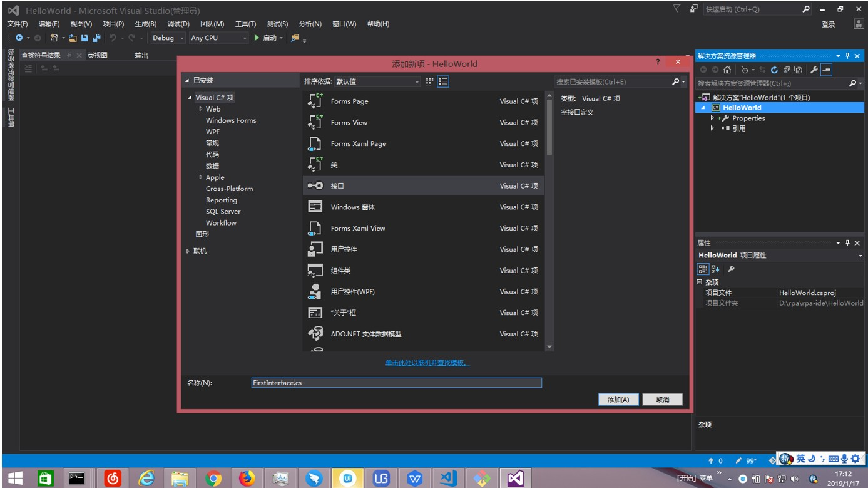Click collapse all icon in Solution Explorer
868x488 pixels.
786,70
